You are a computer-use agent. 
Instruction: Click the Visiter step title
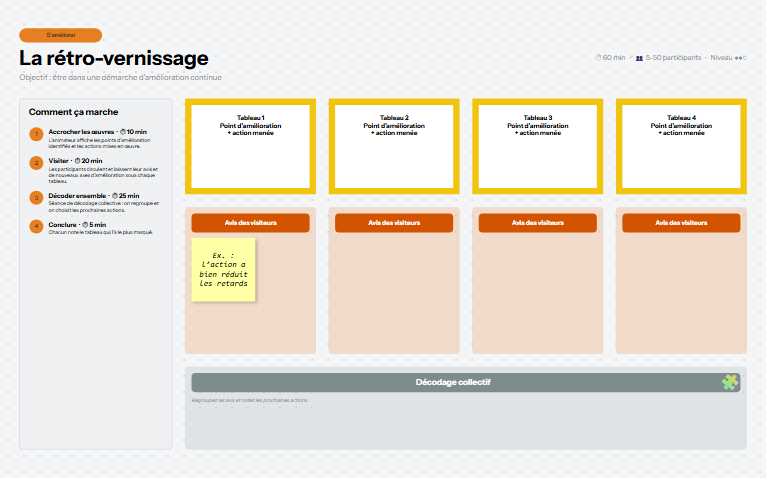pos(59,161)
